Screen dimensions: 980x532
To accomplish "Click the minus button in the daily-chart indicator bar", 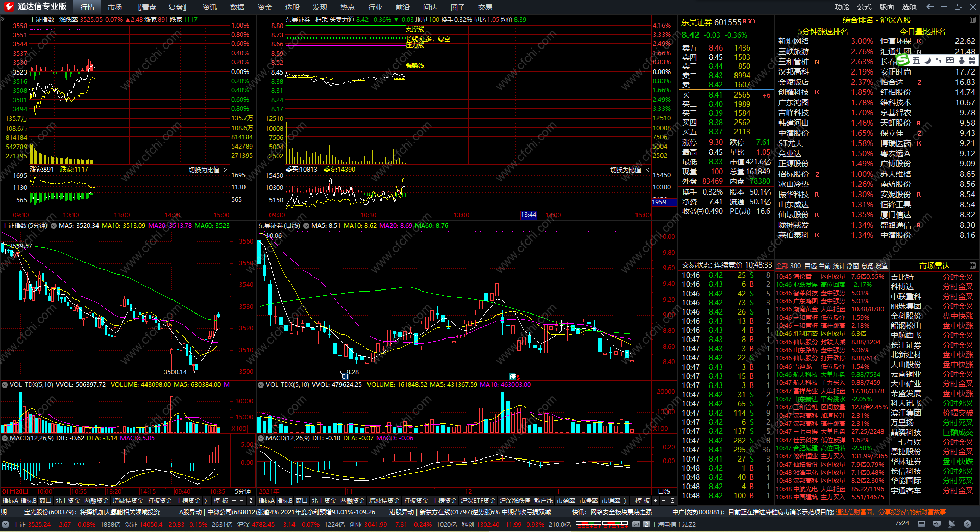I will click(x=664, y=501).
